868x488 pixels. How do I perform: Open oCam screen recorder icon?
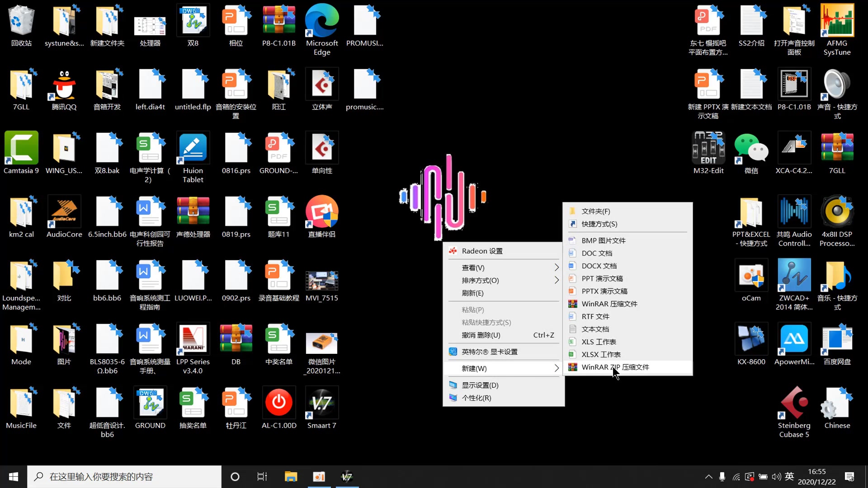tap(751, 276)
